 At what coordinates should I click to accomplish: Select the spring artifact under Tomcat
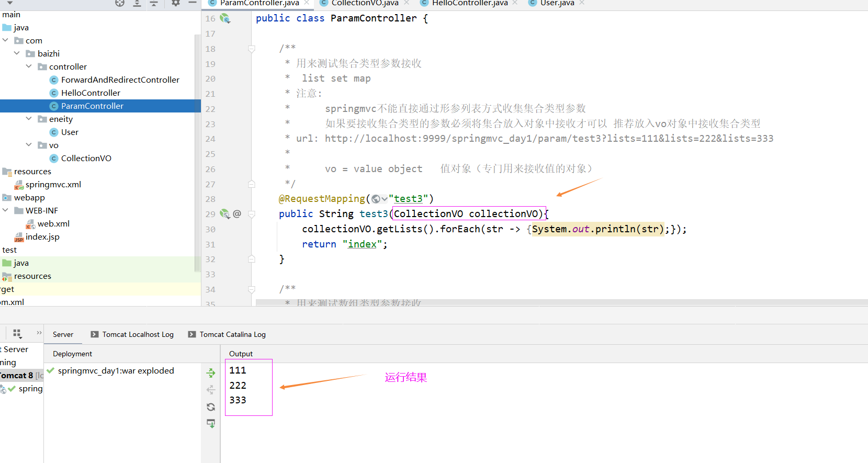[21, 388]
